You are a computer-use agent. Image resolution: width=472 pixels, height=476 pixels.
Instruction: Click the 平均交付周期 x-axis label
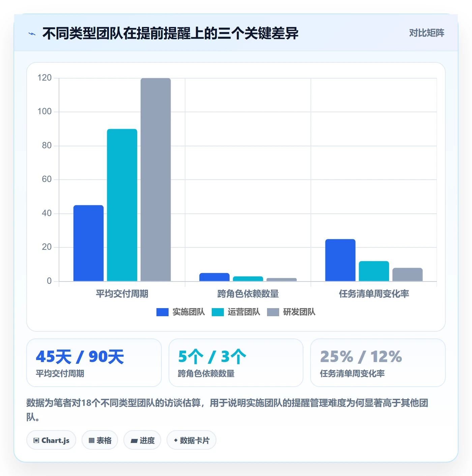(122, 294)
